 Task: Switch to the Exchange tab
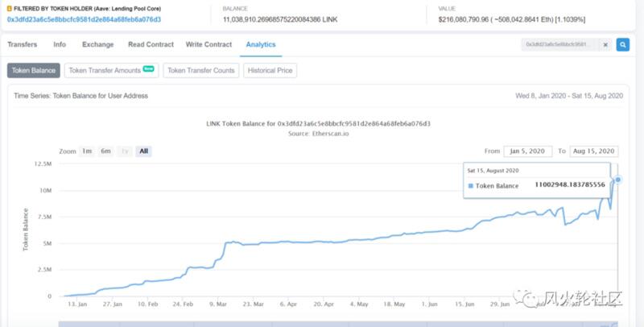click(x=97, y=44)
